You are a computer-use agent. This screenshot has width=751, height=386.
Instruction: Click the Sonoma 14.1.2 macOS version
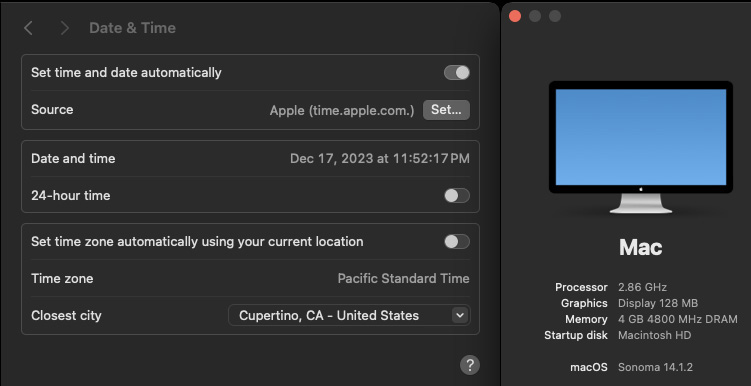[x=655, y=367]
